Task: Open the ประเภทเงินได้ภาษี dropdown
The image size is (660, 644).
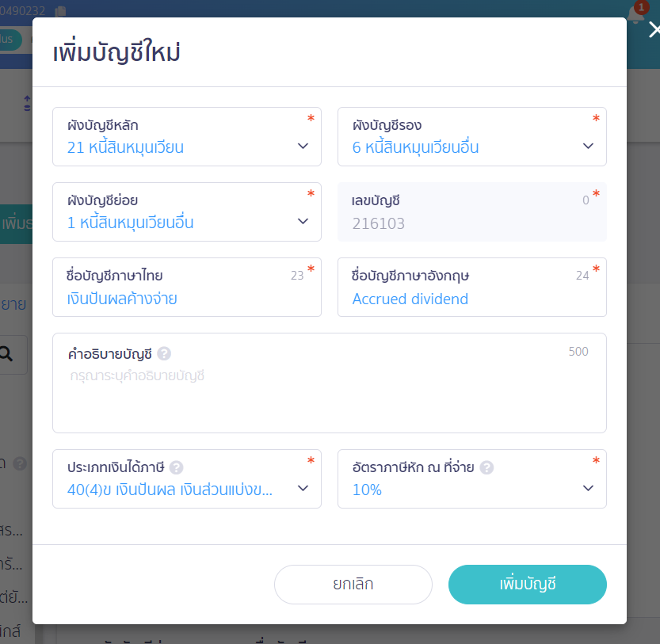Action: pos(187,479)
